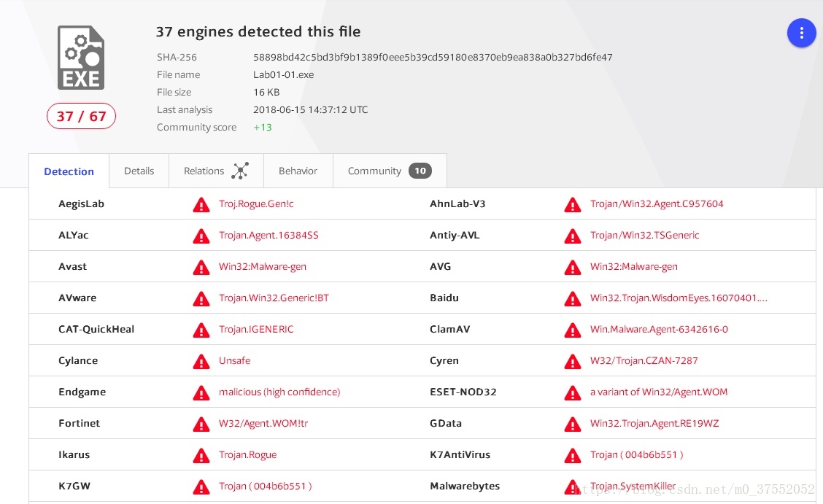Click the warning icon for CAT-QuickHeal
The image size is (823, 504).
pos(201,330)
